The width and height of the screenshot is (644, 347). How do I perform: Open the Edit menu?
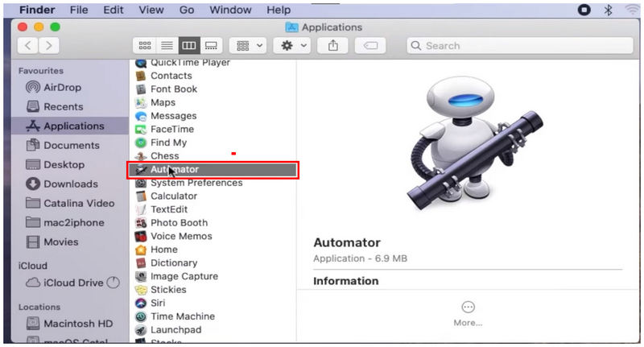(114, 10)
